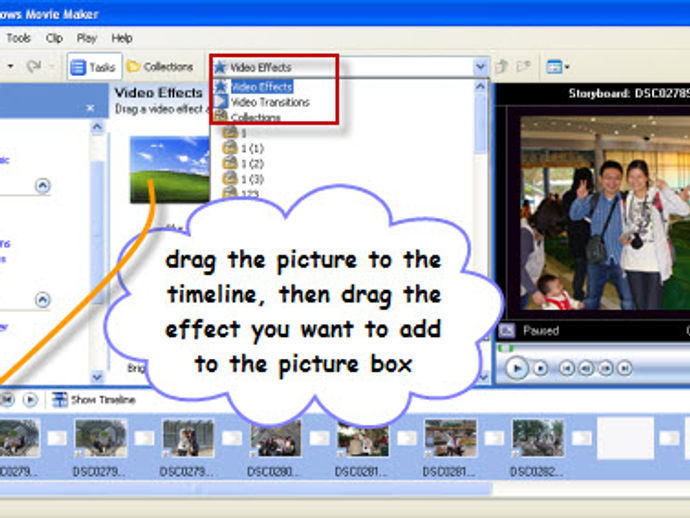Pick the '1 (2)' collection folder
The image size is (690, 518).
point(243,164)
